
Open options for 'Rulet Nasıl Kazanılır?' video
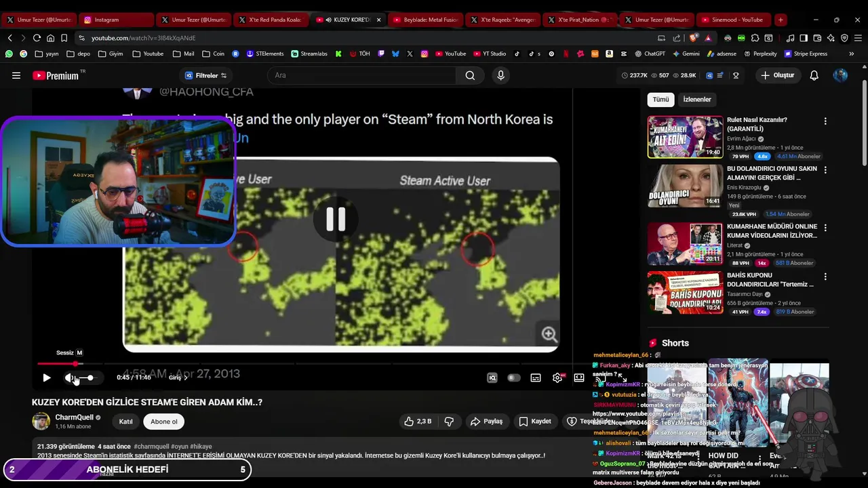click(825, 121)
